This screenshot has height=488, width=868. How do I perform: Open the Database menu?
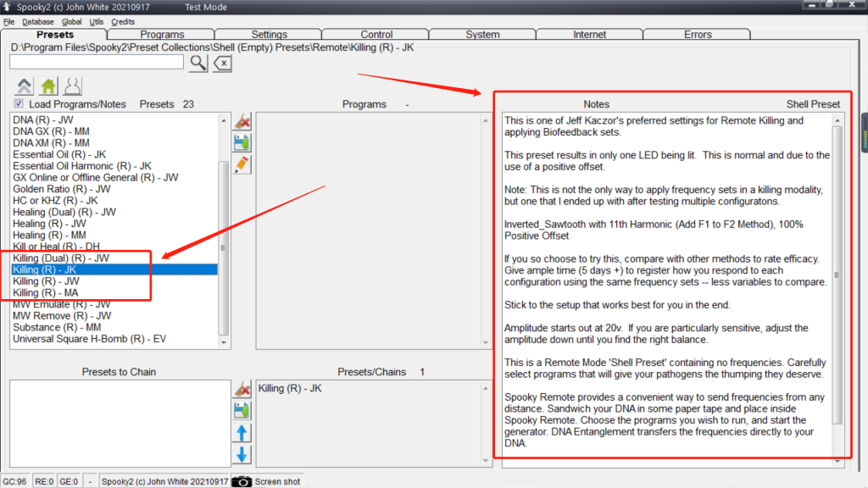[38, 21]
